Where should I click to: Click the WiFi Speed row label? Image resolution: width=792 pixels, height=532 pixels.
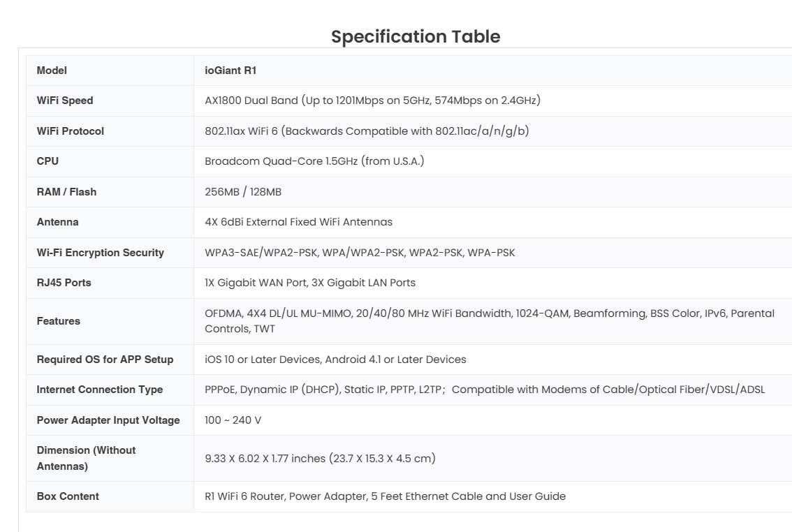pos(65,101)
